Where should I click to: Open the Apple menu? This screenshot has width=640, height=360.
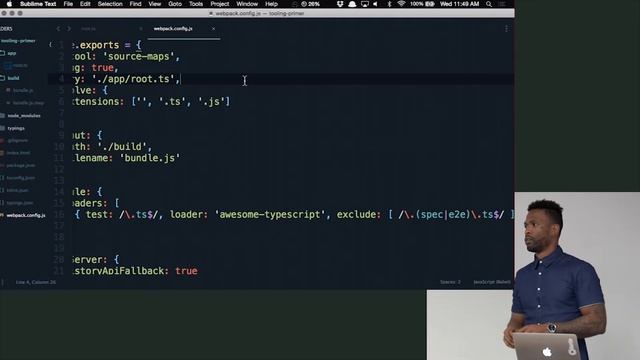[9, 4]
